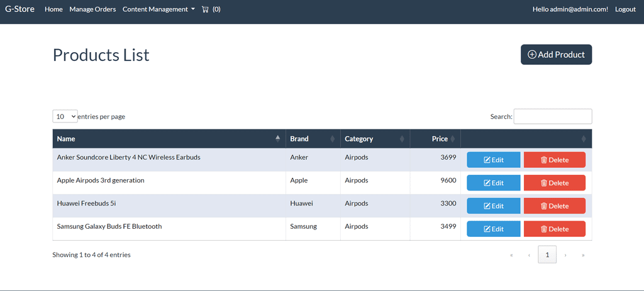Navigate to the Home page

(x=53, y=9)
